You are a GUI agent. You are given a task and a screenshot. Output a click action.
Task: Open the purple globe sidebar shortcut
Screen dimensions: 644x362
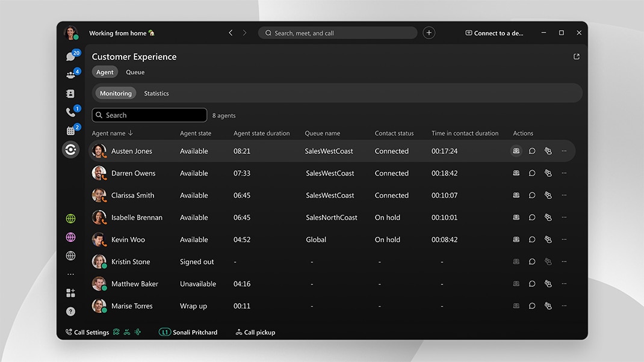(x=70, y=237)
